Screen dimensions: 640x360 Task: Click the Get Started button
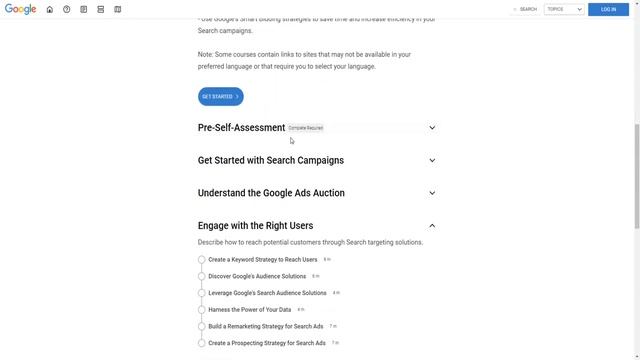tap(220, 96)
